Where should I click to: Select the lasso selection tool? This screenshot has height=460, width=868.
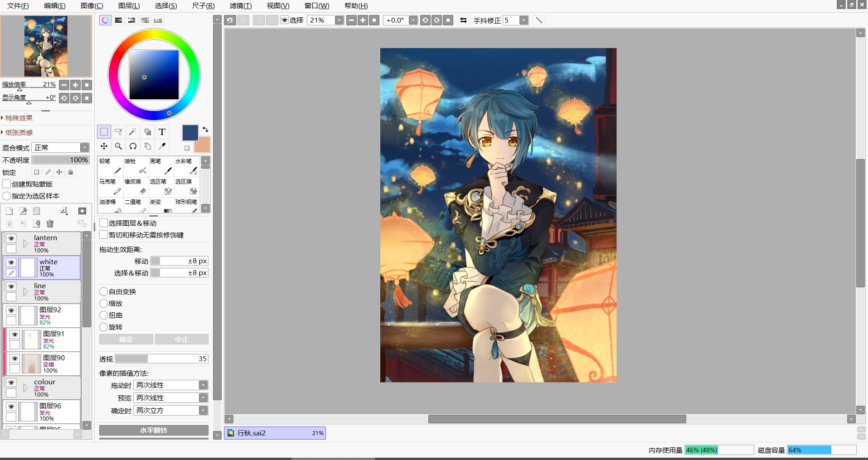click(x=118, y=132)
